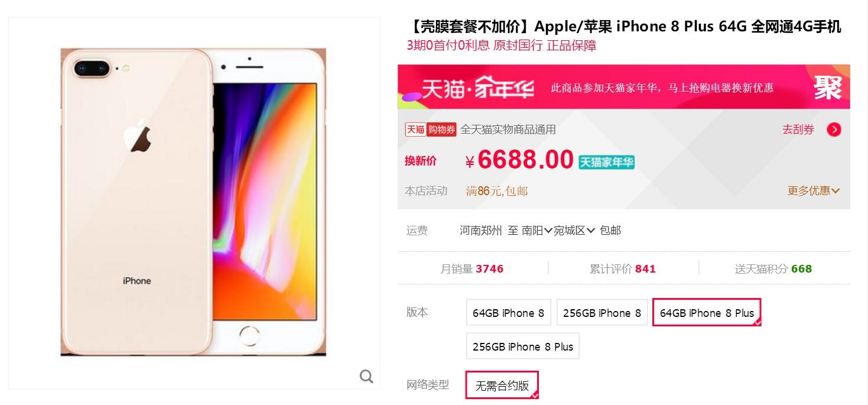Click the 天猫 购物券 coupon badge
Viewport: 868px width, 405px height.
[x=430, y=129]
